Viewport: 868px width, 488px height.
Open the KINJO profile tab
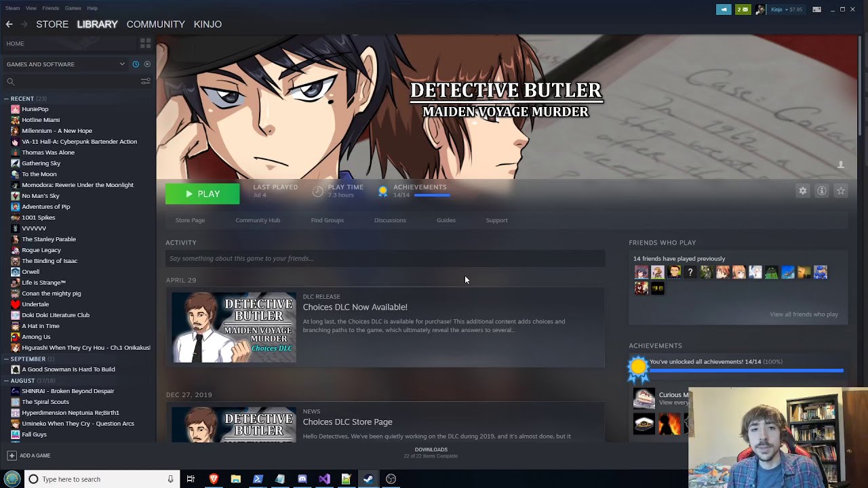pos(208,24)
